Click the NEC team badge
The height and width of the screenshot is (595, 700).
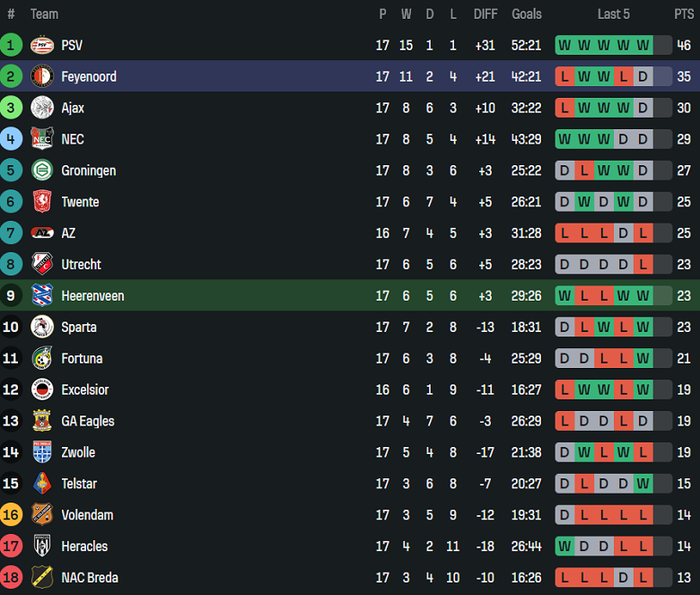tap(42, 139)
